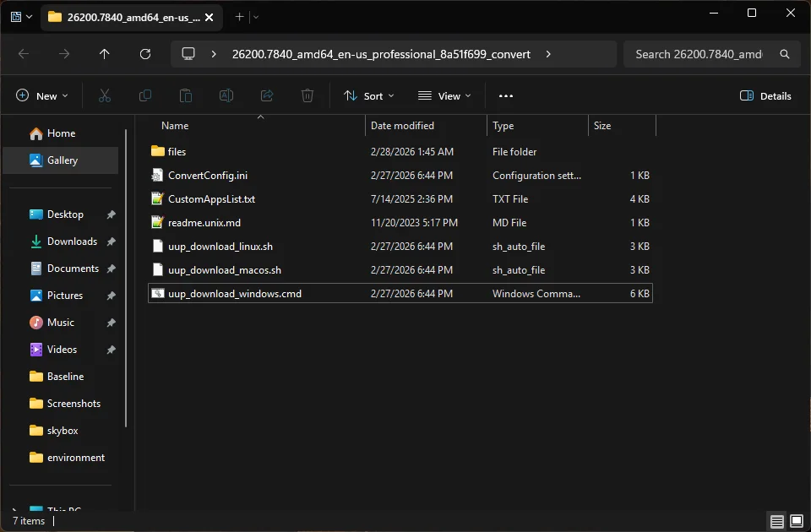The image size is (811, 532).
Task: Expand the tab list dropdown arrow
Action: 256,17
